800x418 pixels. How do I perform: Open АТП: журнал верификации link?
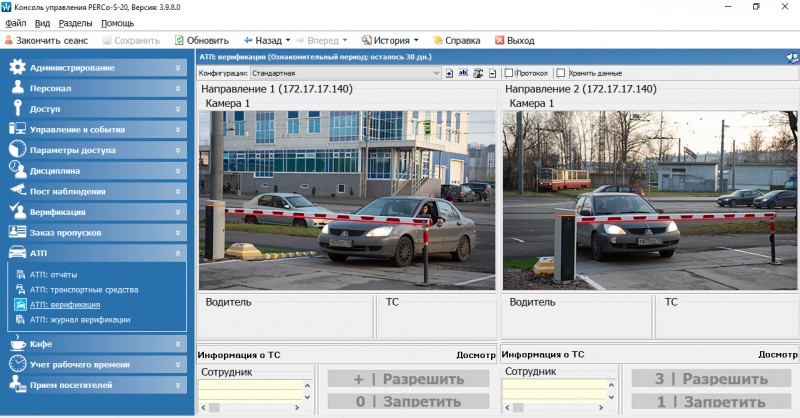click(x=79, y=320)
